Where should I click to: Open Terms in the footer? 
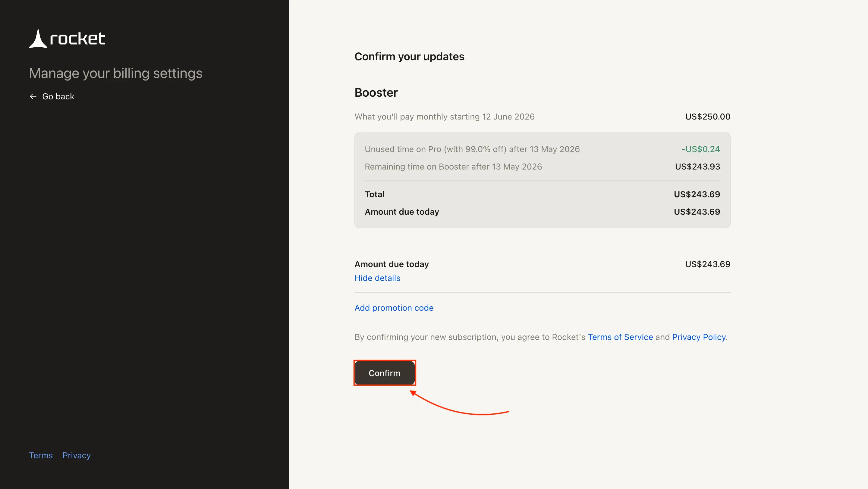41,455
